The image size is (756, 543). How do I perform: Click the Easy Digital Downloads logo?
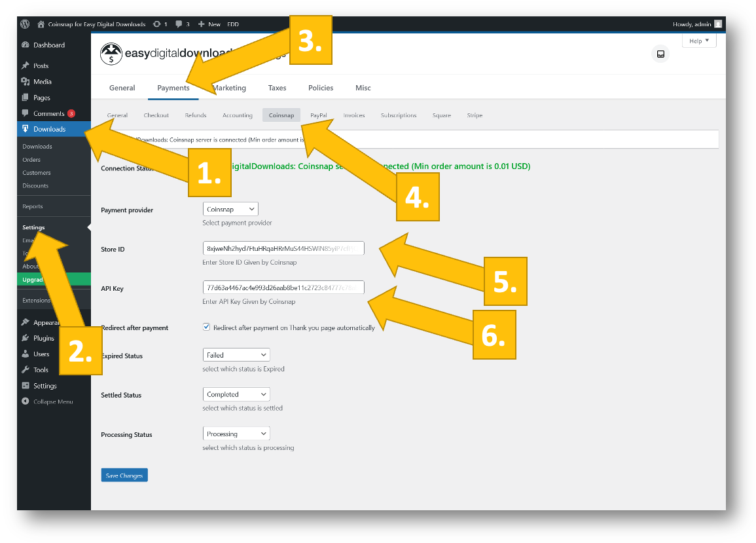[111, 54]
